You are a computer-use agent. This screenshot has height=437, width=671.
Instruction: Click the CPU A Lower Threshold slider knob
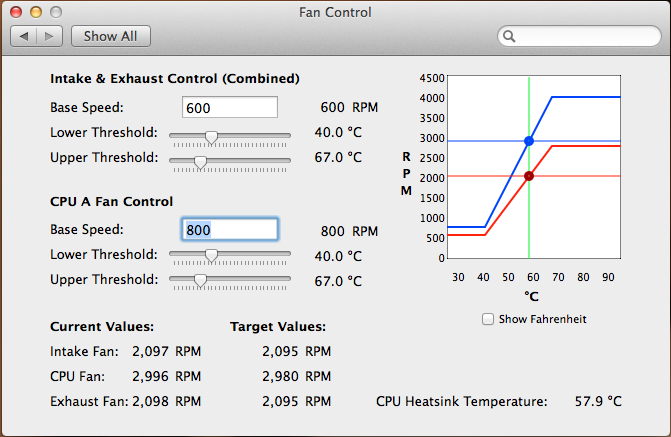pyautogui.click(x=211, y=256)
